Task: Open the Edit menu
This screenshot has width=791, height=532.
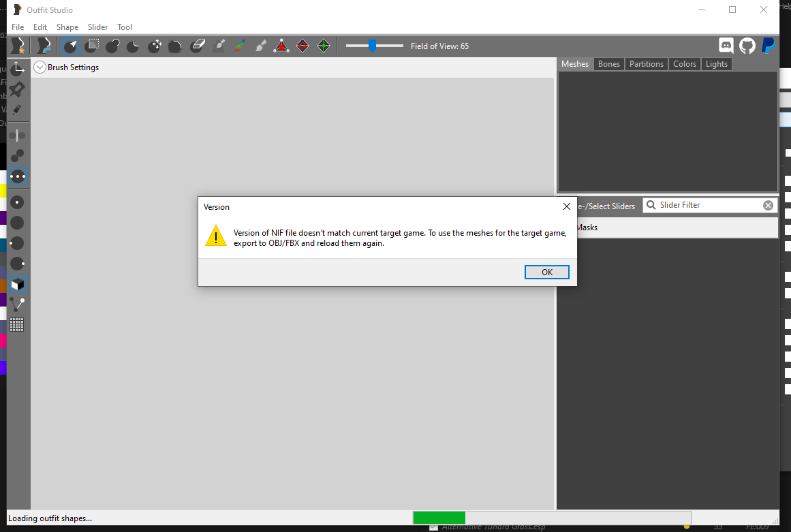Action: (x=40, y=27)
